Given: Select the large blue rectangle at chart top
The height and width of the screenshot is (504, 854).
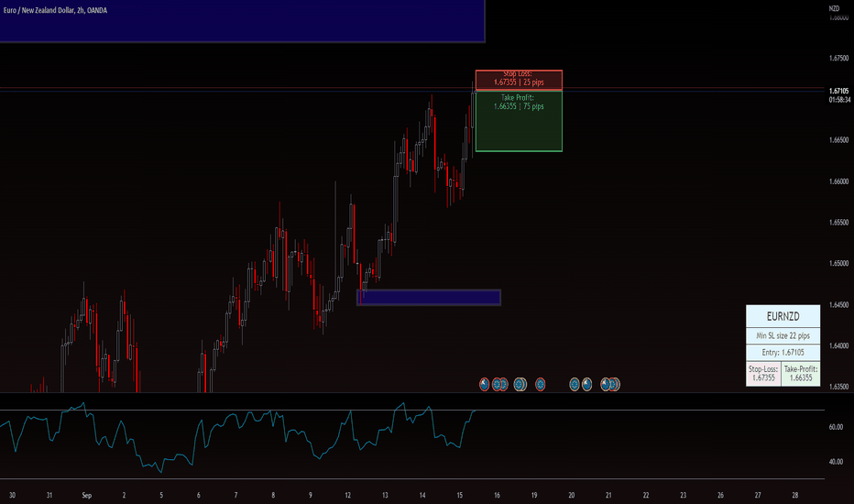Looking at the screenshot, I should (243, 21).
